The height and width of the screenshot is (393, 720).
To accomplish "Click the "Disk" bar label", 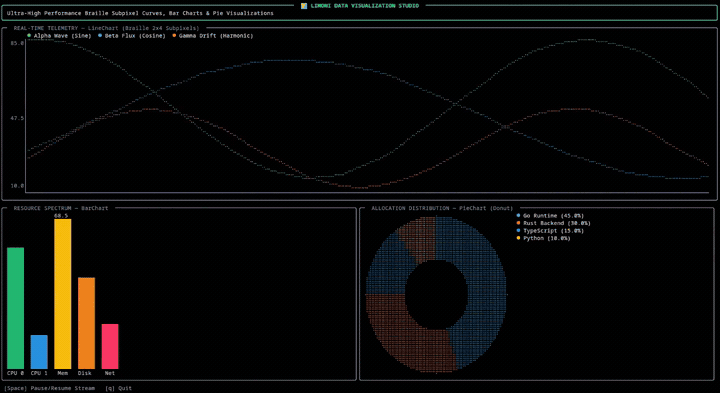I will pos(85,373).
